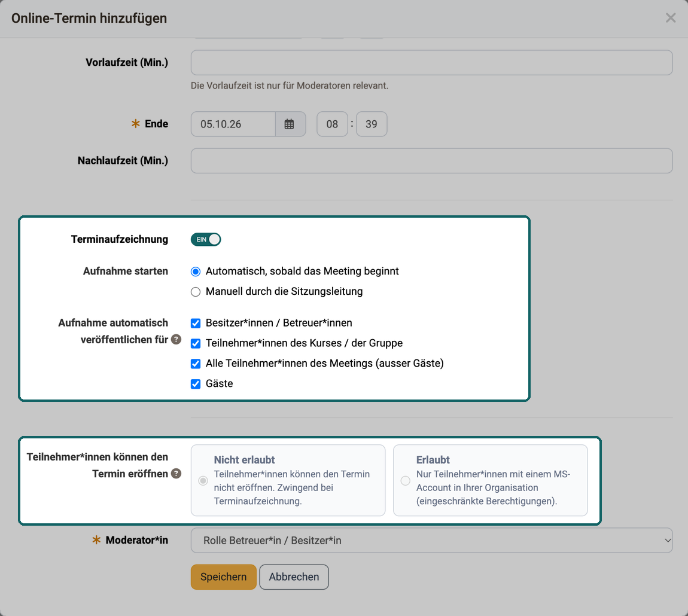The height and width of the screenshot is (616, 688).
Task: Click the Nicht erlaubt card heading
Action: (245, 460)
